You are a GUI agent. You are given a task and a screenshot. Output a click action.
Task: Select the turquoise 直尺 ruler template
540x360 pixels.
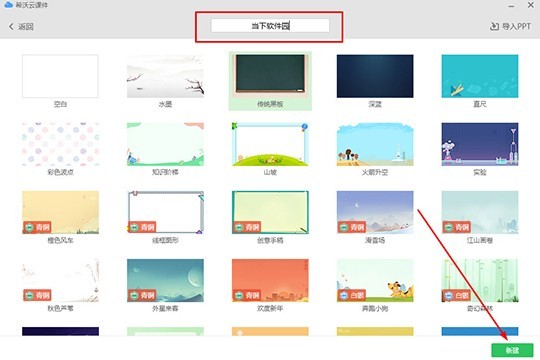click(x=480, y=76)
